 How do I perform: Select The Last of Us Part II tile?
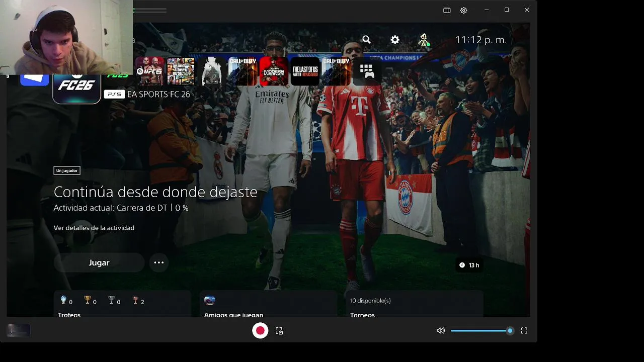pos(305,71)
